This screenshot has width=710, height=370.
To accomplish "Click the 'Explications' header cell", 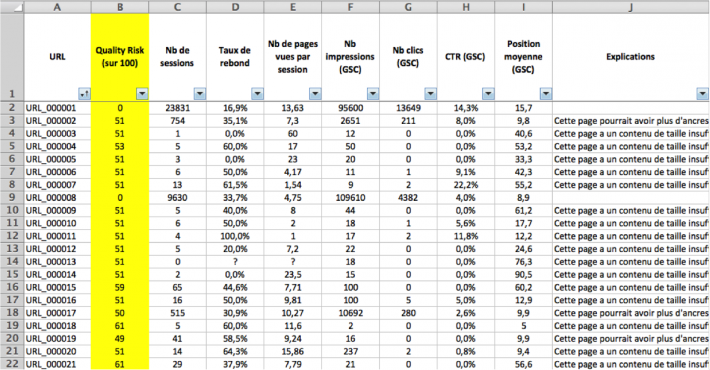I will click(x=631, y=57).
